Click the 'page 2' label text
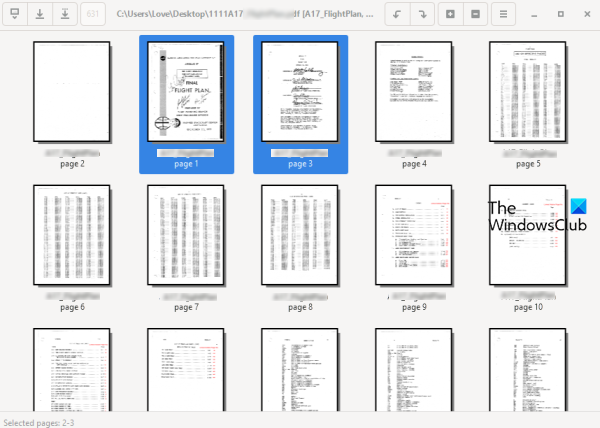Screen dimensions: 600x428 coord(72,164)
